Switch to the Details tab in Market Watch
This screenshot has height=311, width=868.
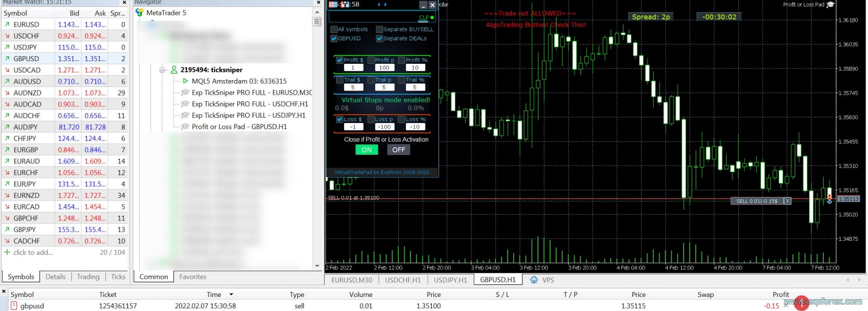56,277
